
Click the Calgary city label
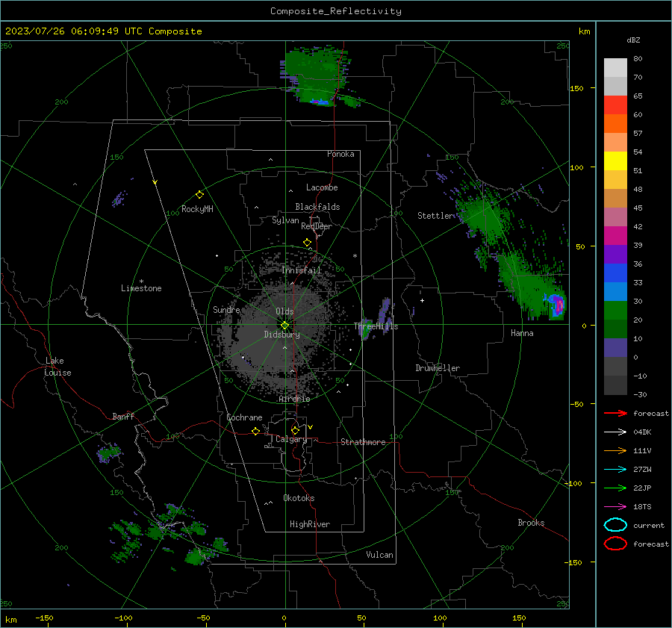point(291,439)
